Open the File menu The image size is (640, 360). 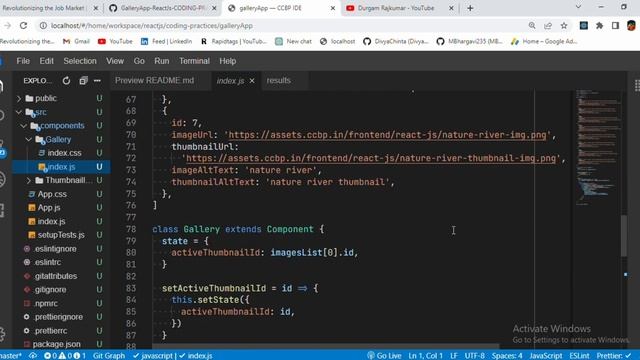point(23,61)
